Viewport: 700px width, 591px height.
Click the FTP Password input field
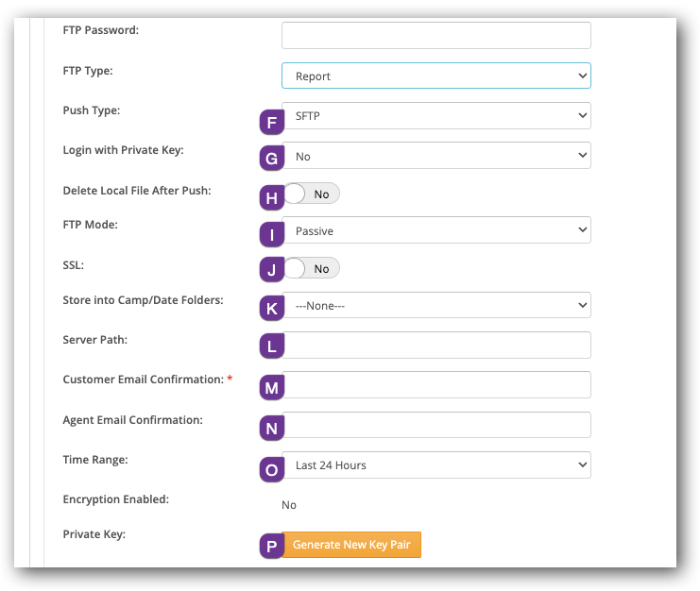(435, 35)
